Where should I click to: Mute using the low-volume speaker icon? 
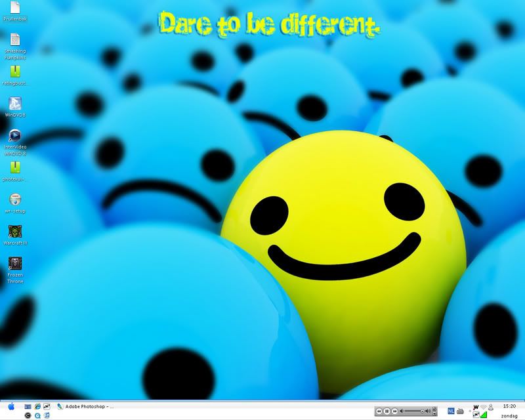tap(402, 411)
